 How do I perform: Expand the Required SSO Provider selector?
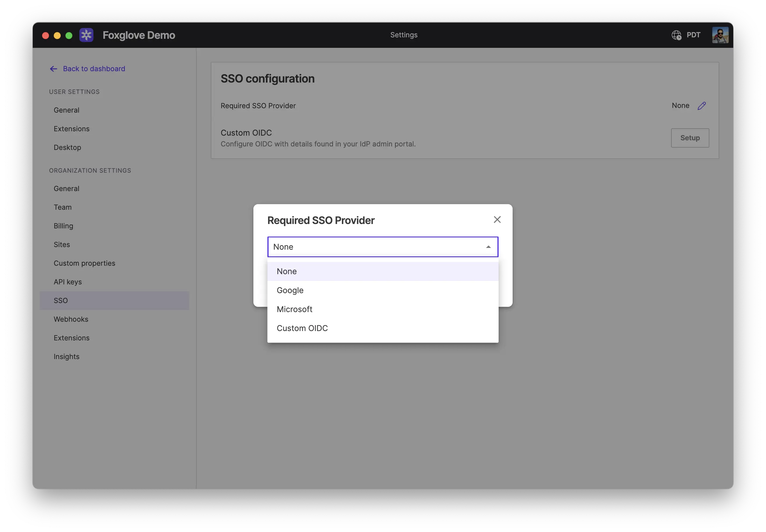[x=382, y=247]
